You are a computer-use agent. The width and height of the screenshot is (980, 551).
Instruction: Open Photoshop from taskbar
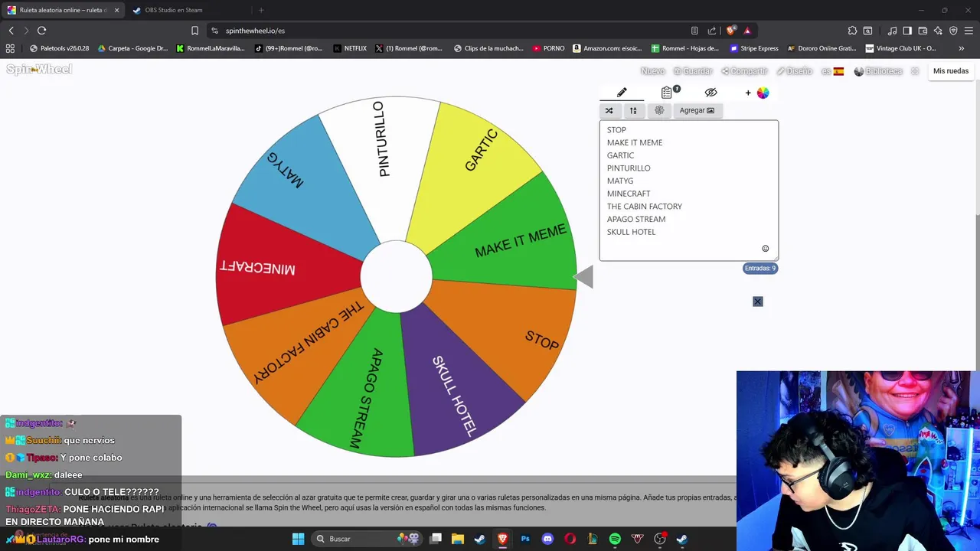(525, 539)
